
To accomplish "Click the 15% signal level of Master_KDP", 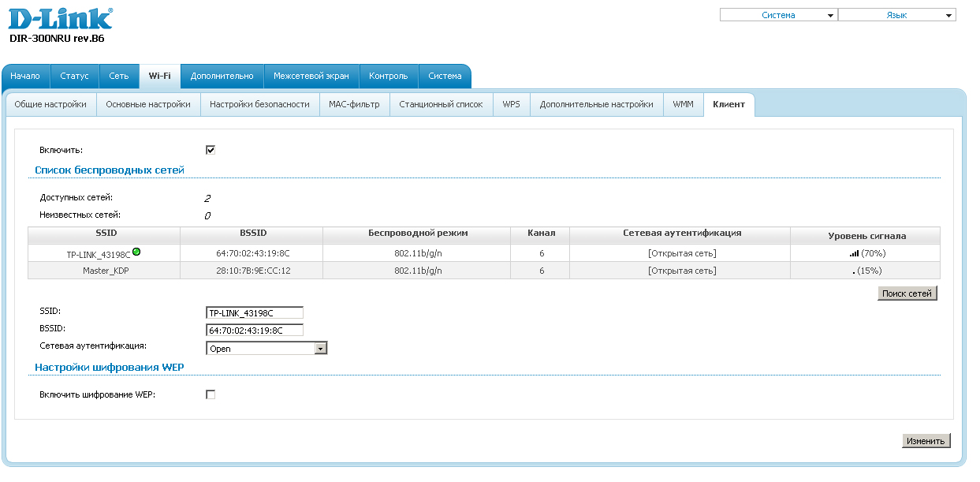I will click(x=866, y=271).
